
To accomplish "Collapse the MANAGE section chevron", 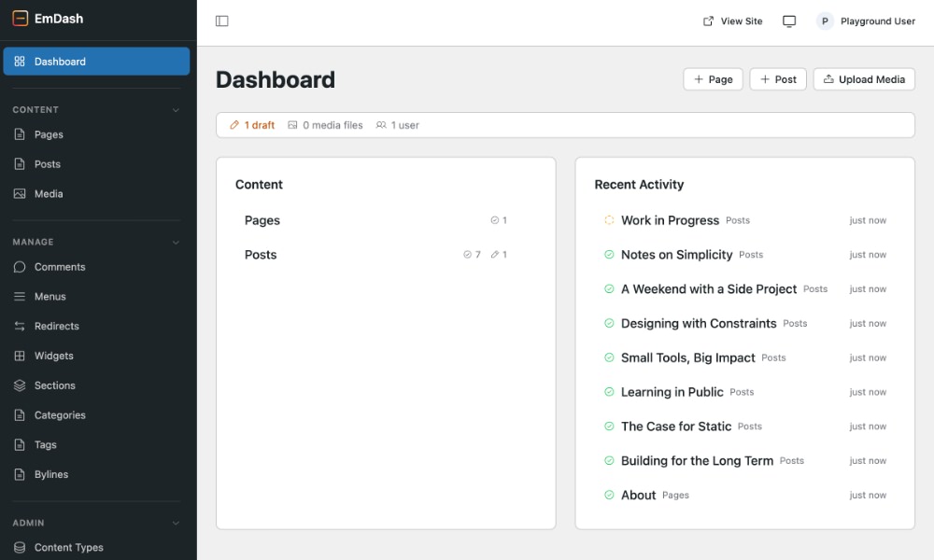I will [x=176, y=242].
